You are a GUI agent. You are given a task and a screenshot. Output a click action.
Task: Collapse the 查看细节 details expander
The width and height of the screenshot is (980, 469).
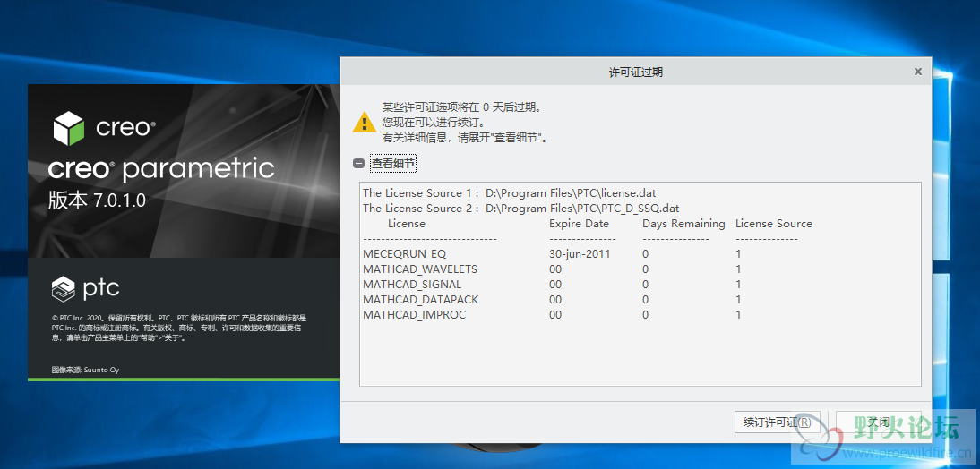[358, 164]
